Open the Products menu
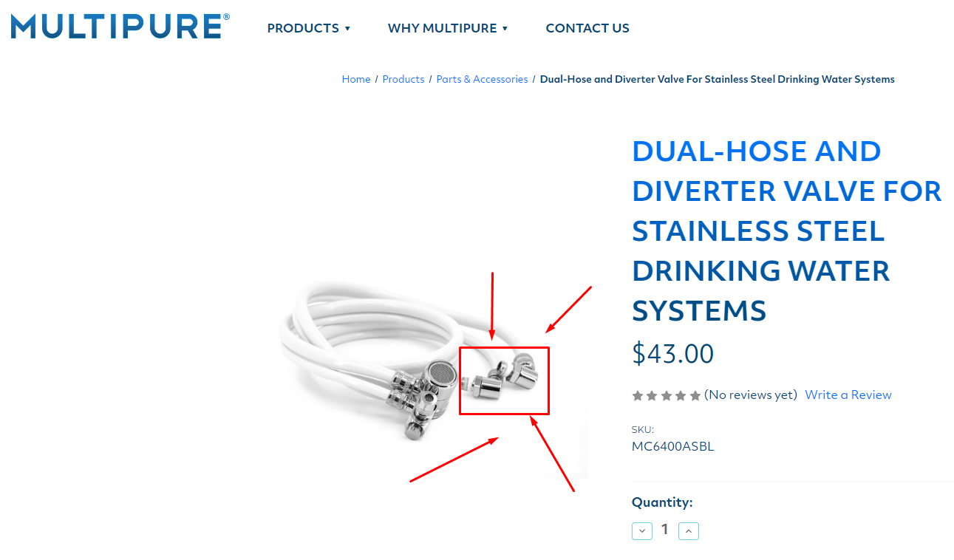The width and height of the screenshot is (954, 560). coord(303,28)
